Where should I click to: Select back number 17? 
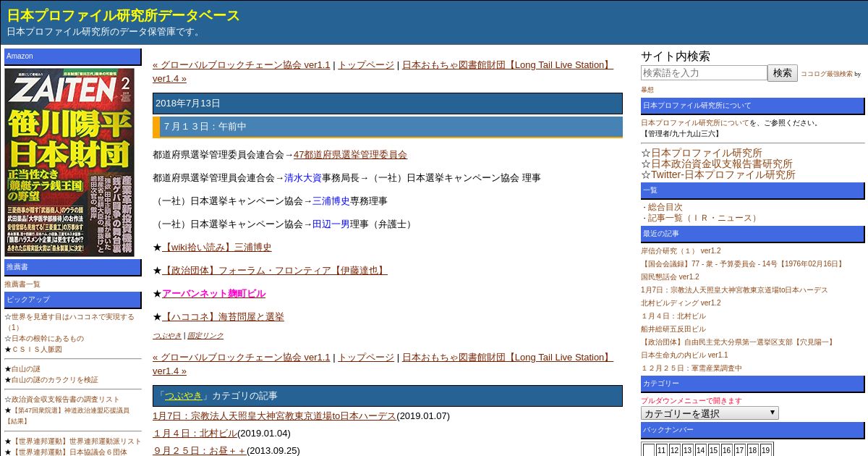click(739, 450)
